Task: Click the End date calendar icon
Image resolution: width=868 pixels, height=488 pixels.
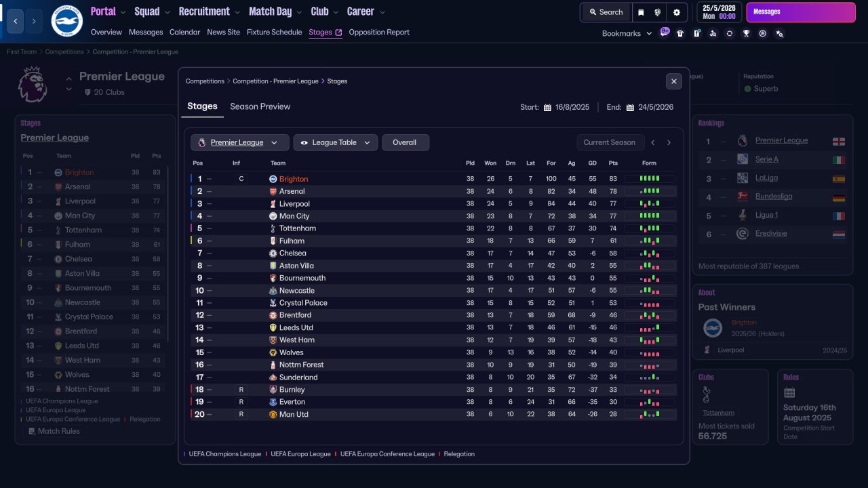Action: tap(630, 107)
